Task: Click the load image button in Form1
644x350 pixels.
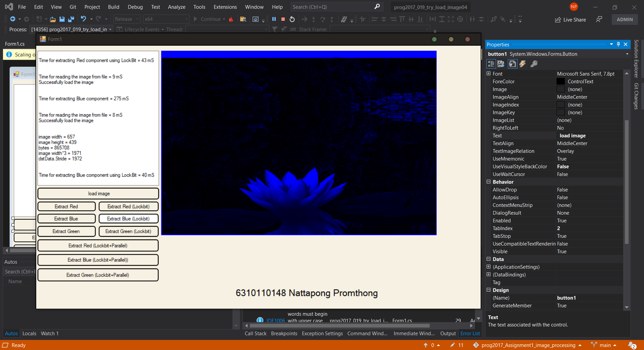Action: pos(98,193)
